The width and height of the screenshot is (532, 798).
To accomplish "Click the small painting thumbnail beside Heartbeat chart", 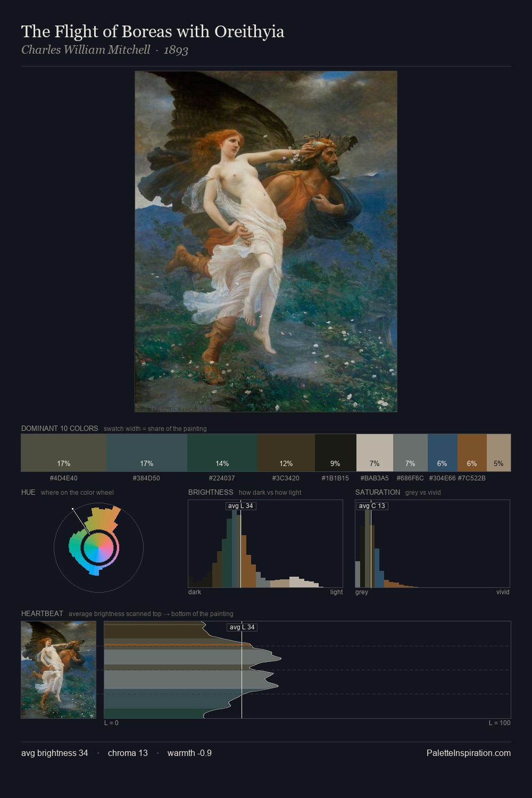I will tap(59, 670).
